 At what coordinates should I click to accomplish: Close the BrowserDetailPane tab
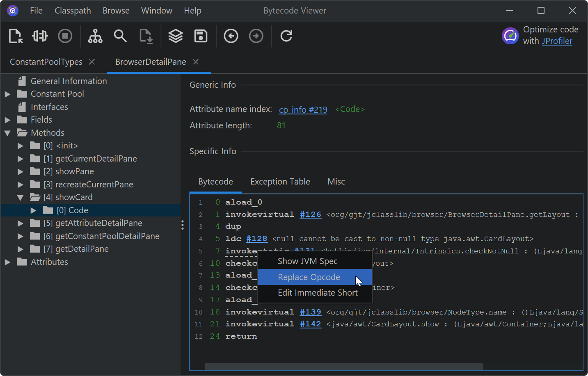tap(196, 62)
